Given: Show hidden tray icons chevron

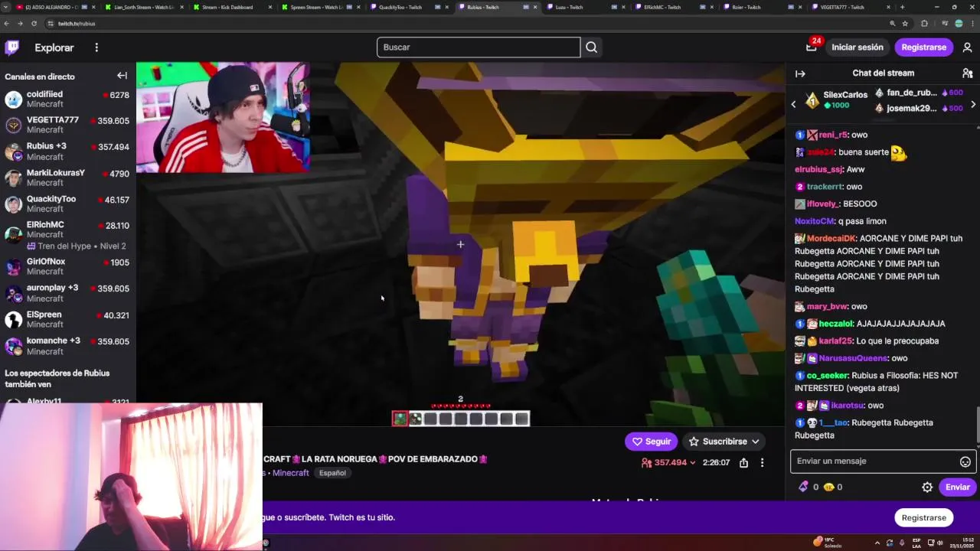Looking at the screenshot, I should [877, 543].
